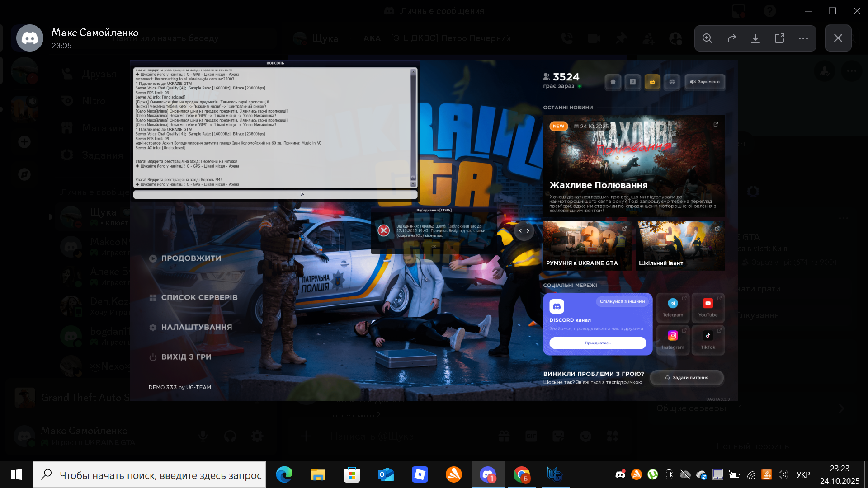Start a video call from Discord chat header
Viewport: 868px width, 488px height.
point(594,38)
